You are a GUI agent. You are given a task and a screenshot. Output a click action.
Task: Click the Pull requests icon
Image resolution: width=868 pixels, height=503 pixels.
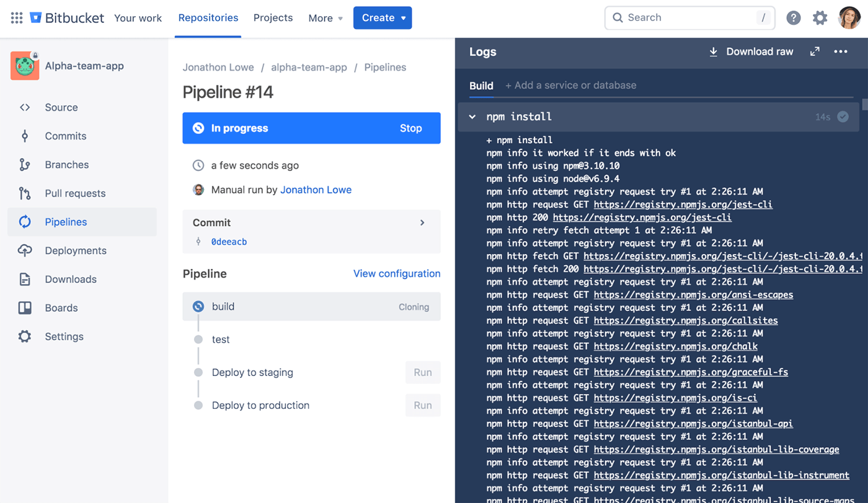pos(25,193)
